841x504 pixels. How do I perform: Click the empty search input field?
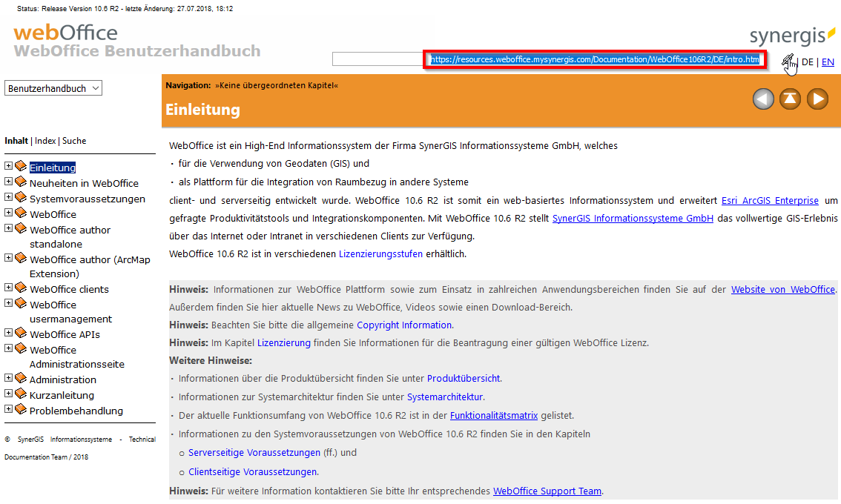pos(378,59)
